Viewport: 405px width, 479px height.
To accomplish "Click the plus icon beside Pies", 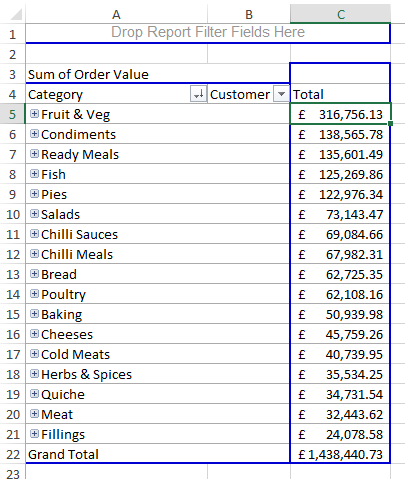I will coord(34,194).
